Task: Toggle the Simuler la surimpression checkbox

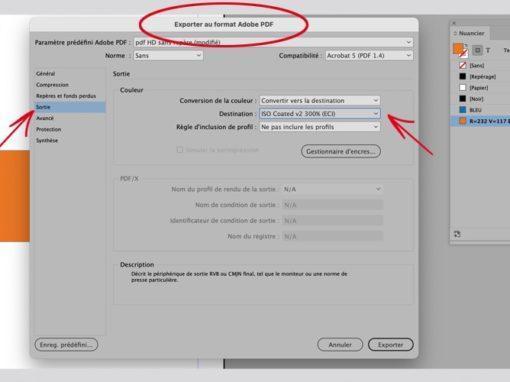Action: coord(180,150)
